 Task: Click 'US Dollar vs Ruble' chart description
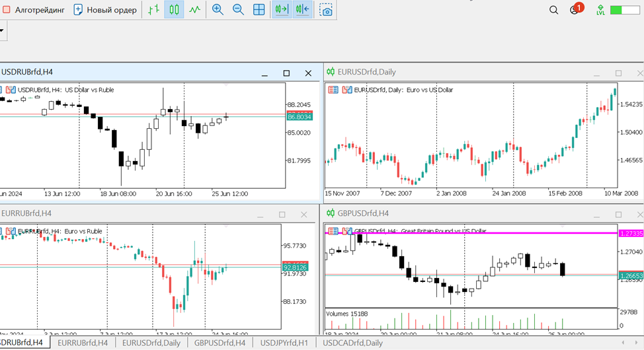point(89,90)
